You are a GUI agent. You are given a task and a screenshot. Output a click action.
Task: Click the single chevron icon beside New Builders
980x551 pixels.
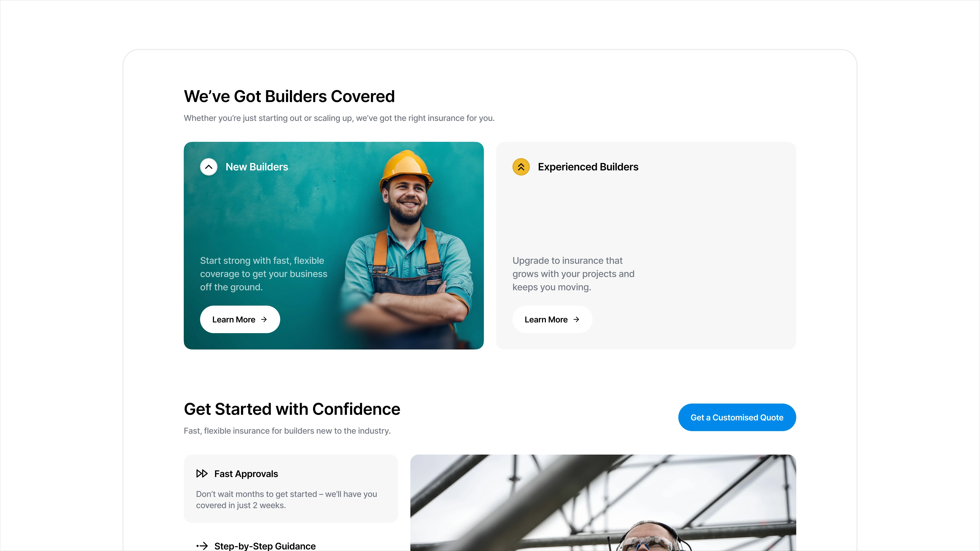click(x=208, y=167)
